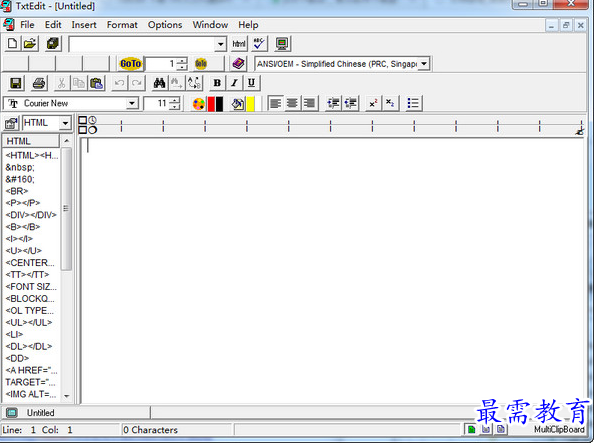Toggle italic formatting
Screen dimensions: 598x443
click(234, 83)
